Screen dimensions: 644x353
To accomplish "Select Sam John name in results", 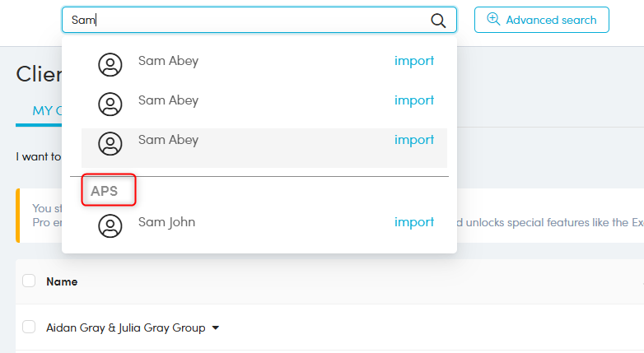I will [166, 222].
